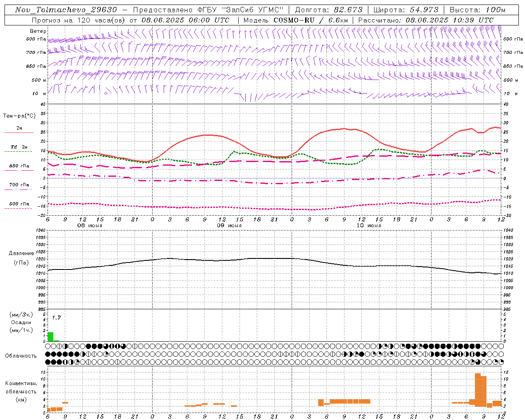Select the 08 июня date label
Image resolution: width=525 pixels, height=420 pixels.
point(90,226)
